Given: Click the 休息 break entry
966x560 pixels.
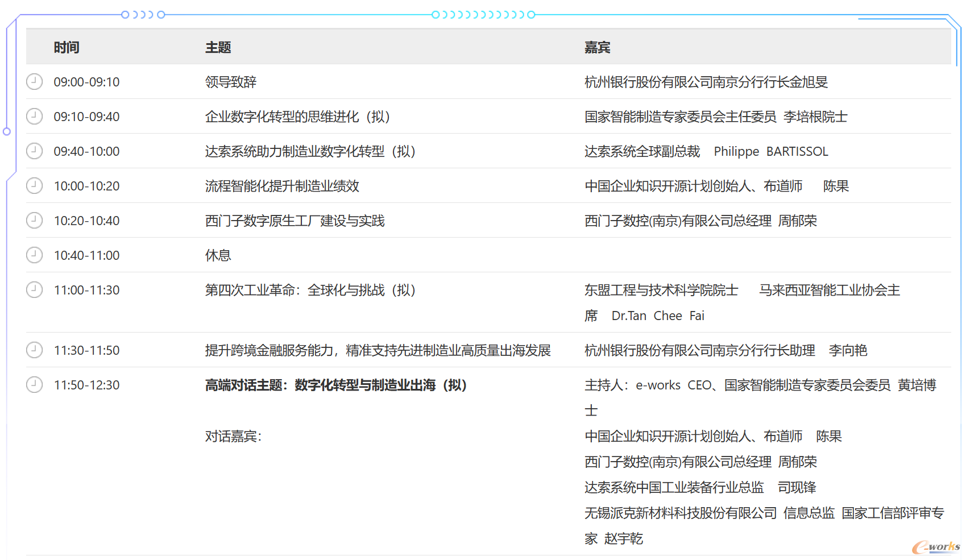Looking at the screenshot, I should click(218, 255).
